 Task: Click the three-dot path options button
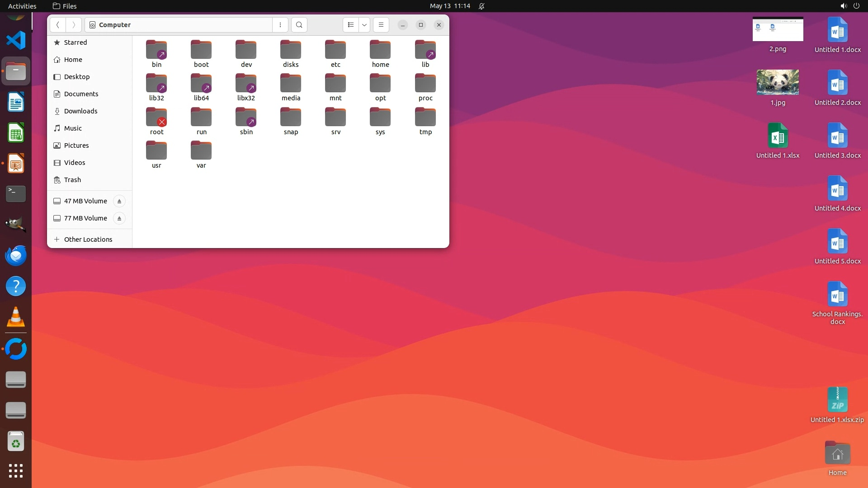(x=280, y=25)
